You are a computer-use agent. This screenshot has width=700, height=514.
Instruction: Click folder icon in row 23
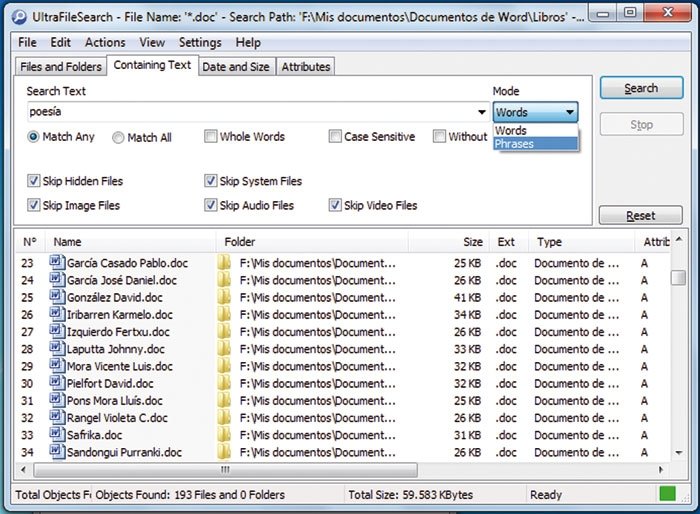[224, 263]
